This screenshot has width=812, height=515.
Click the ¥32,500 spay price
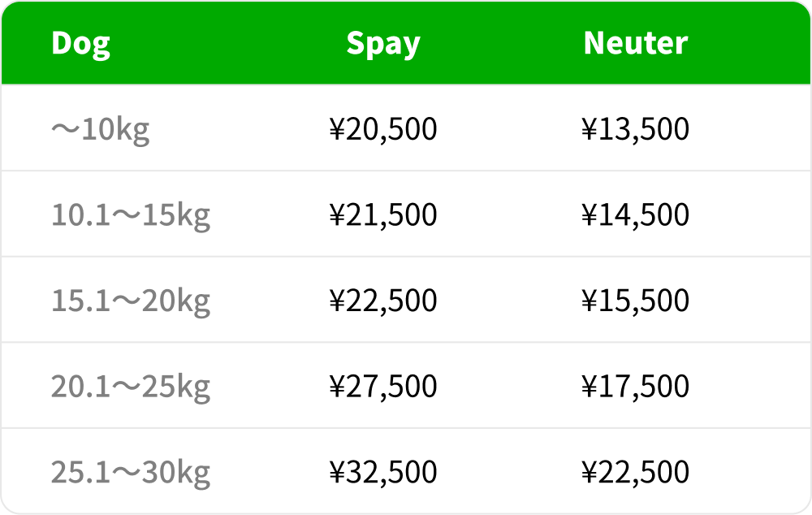383,473
